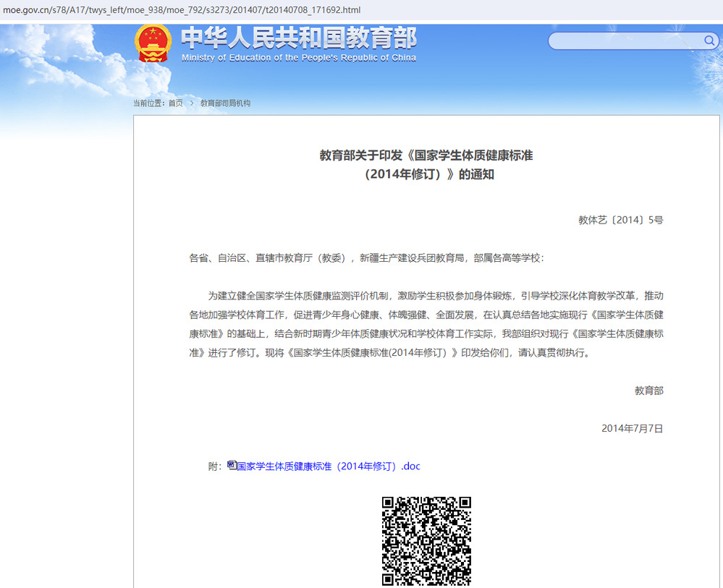Select the moe.gov.cn URL in the address bar
The width and height of the screenshot is (723, 588).
(181, 10)
